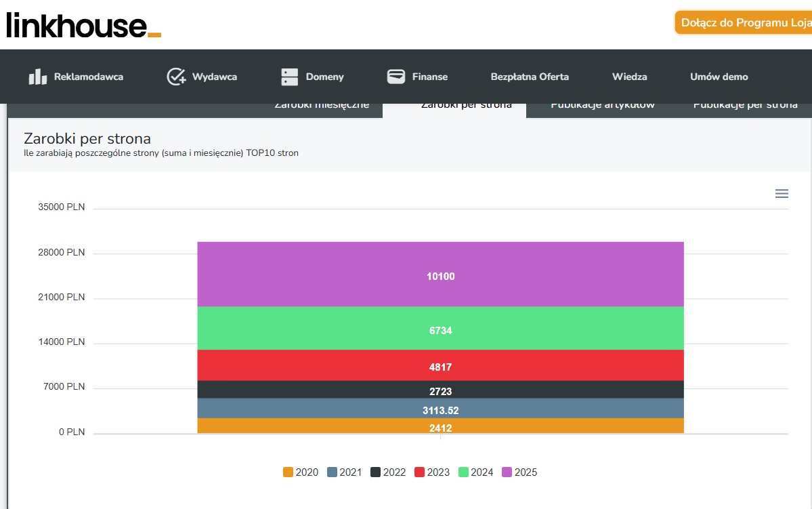This screenshot has width=812, height=509.
Task: Click the Wydawca checkmark icon
Action: (176, 77)
